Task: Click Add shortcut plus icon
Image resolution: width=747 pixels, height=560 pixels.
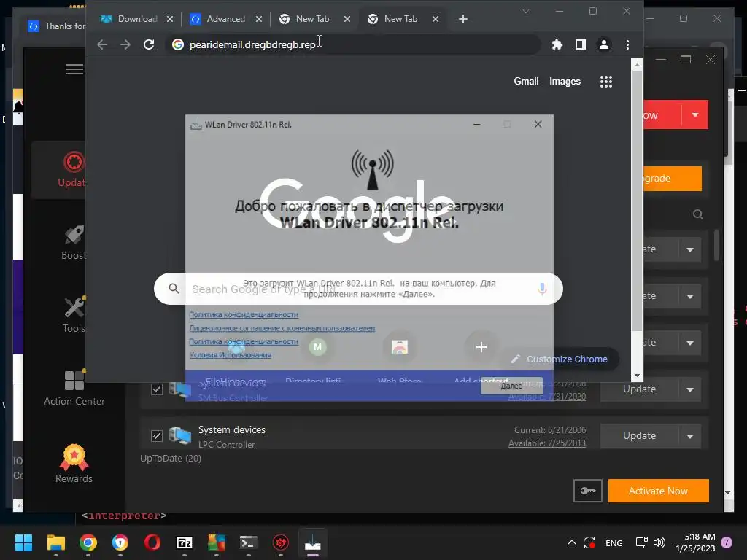Action: [481, 347]
